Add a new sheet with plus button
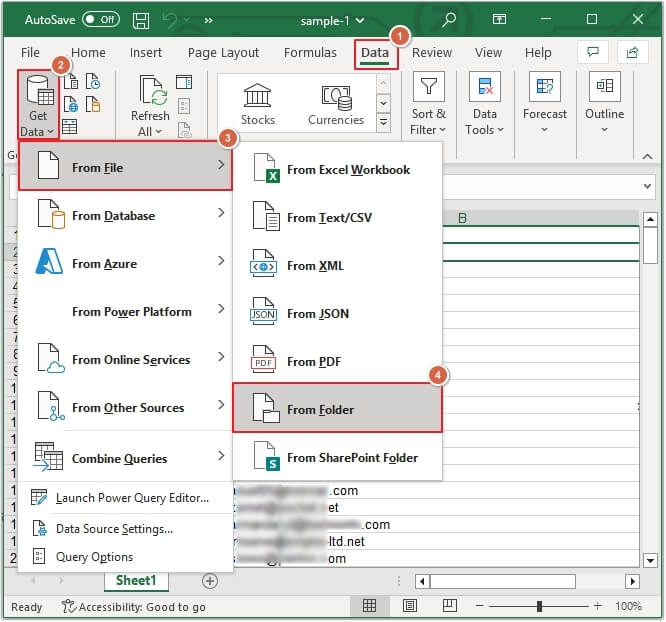 click(210, 581)
